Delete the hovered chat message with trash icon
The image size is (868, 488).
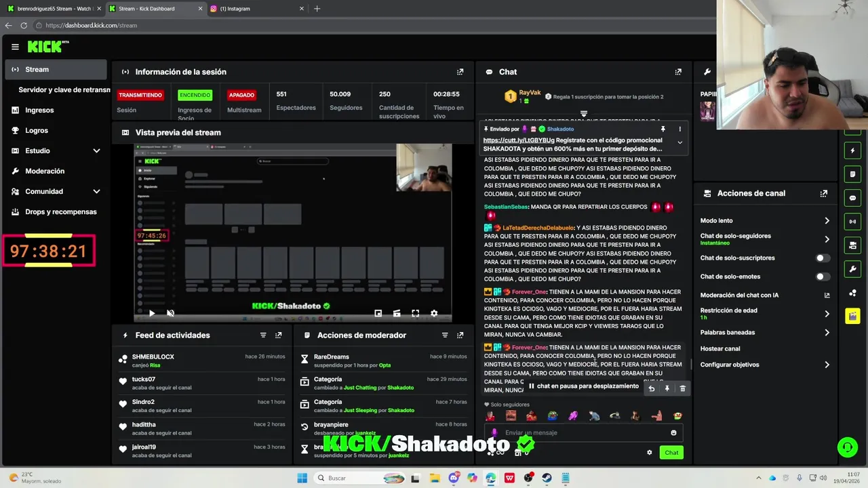click(683, 388)
